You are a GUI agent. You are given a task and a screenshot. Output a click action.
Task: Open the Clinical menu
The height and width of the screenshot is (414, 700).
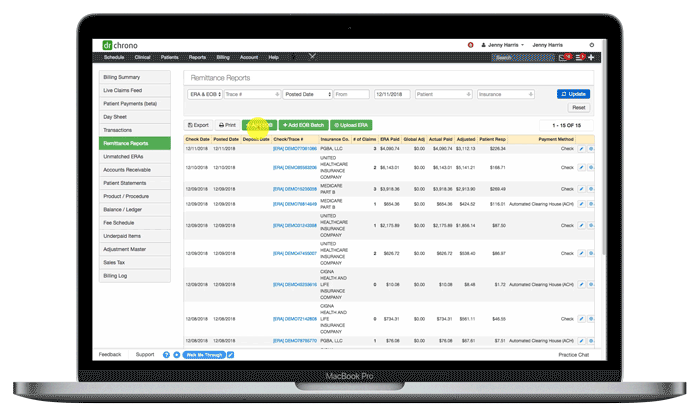pyautogui.click(x=142, y=57)
